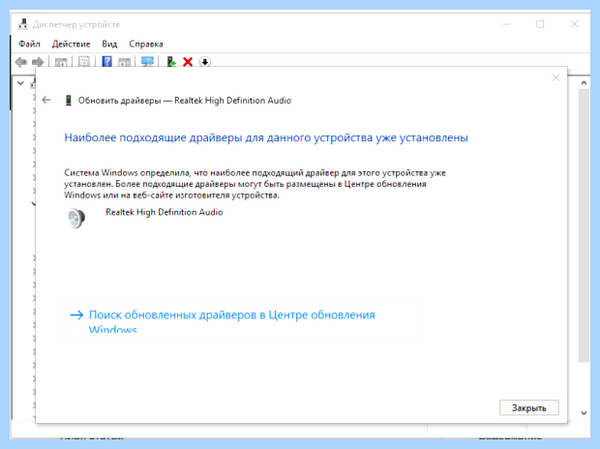Click the Forward arrow in Device Manager toolbar
600x449 pixels.
click(38, 62)
